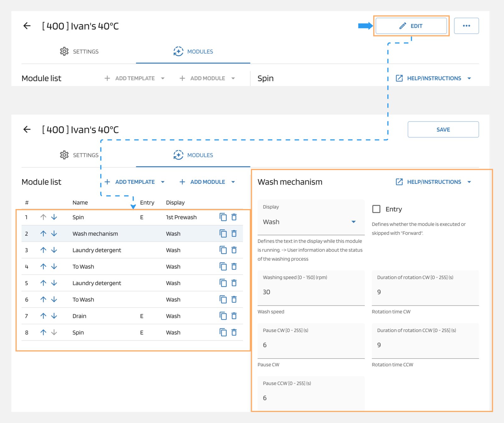The image size is (504, 423).
Task: Click trash icon for Drain module
Action: (x=234, y=316)
